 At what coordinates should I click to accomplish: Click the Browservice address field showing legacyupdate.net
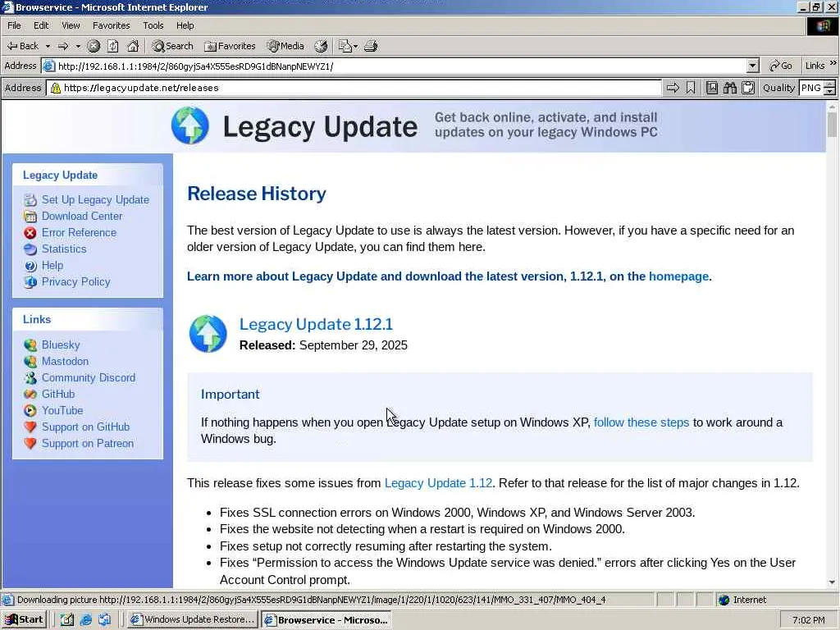(x=354, y=88)
